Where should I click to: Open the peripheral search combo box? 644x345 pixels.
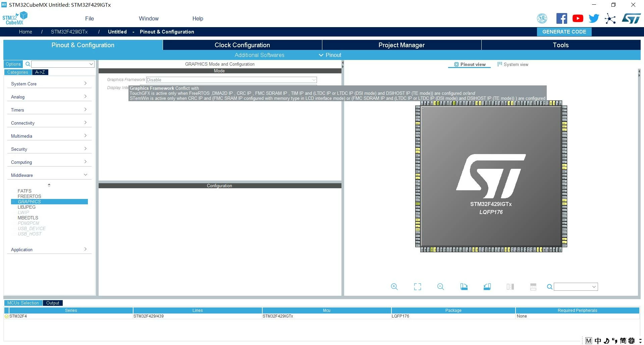click(63, 64)
